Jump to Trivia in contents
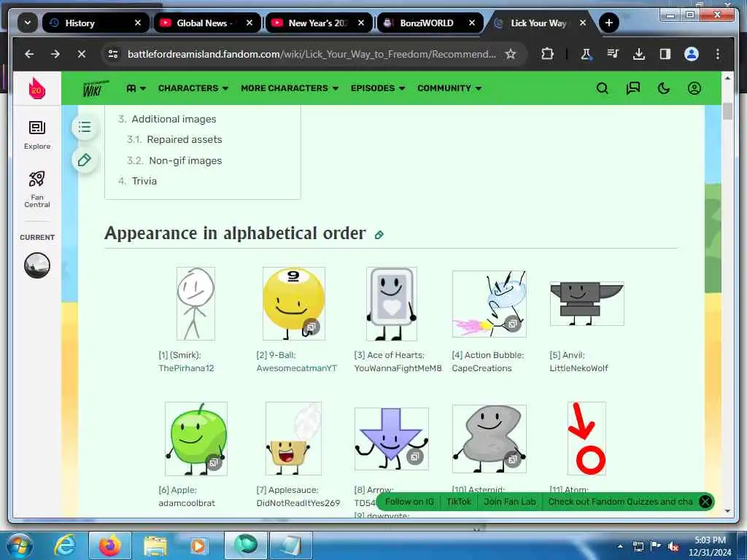 [x=144, y=181]
